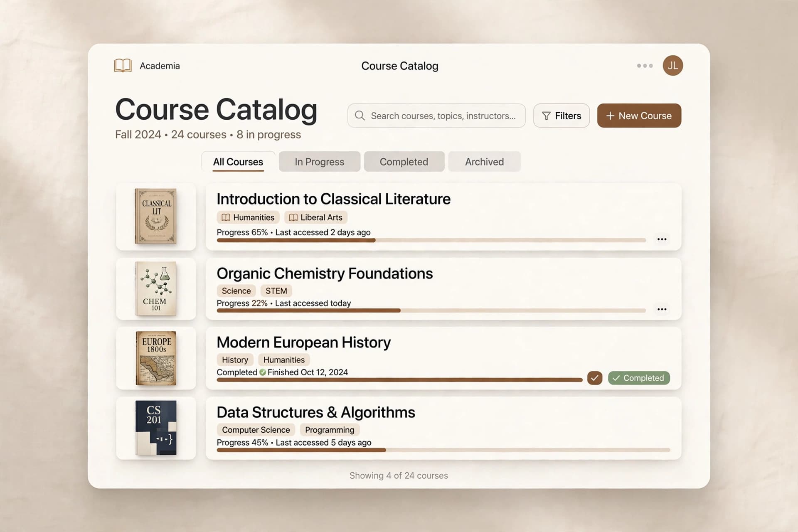Image resolution: width=798 pixels, height=532 pixels.
Task: Click the Academia open-book logo icon
Action: tap(123, 66)
